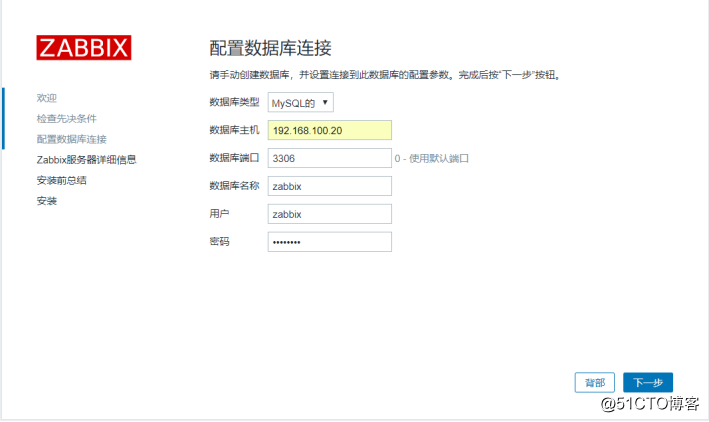Click the instruction text starting 请手动创建数据库
This screenshot has width=709, height=422.
tap(385, 75)
